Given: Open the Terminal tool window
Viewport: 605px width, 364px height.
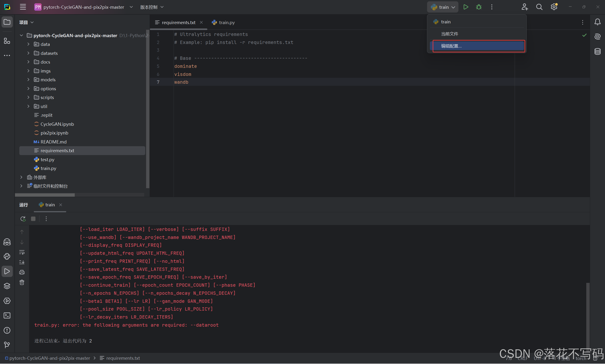Looking at the screenshot, I should (x=7, y=316).
